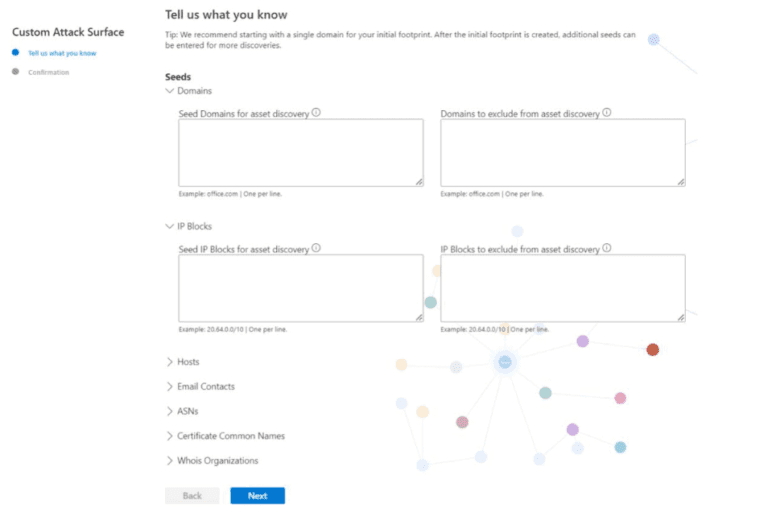Click the Back button
768x529 pixels.
coord(192,496)
